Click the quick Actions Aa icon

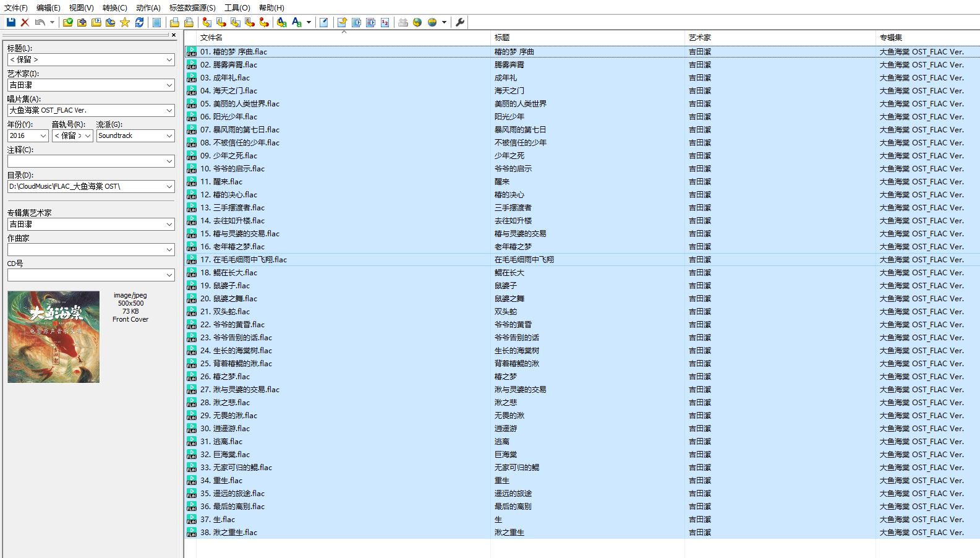pos(296,22)
